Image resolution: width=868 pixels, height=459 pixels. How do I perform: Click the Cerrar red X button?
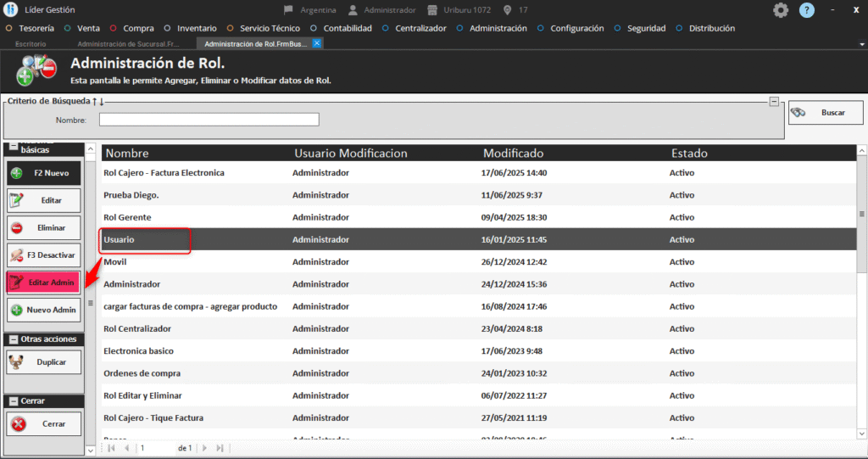tap(44, 424)
